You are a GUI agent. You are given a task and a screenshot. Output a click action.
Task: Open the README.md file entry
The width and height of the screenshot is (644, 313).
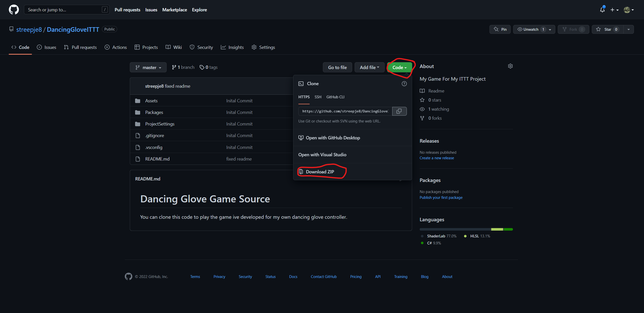pyautogui.click(x=157, y=159)
